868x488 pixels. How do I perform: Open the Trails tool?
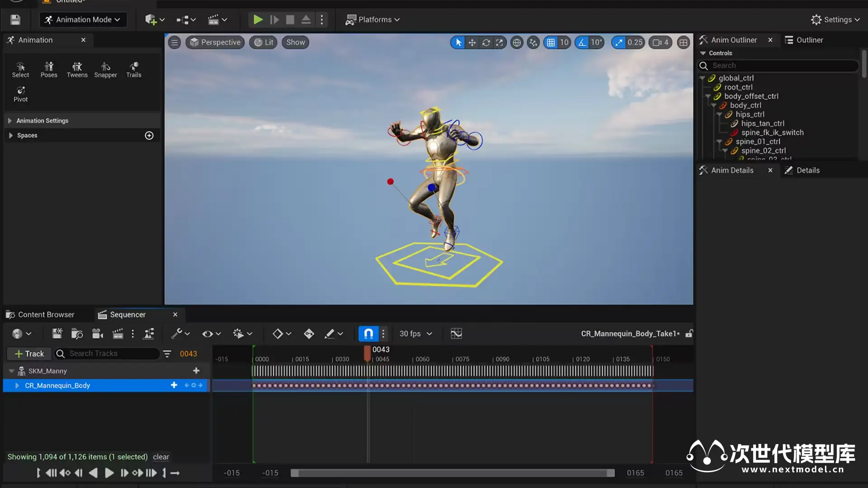pos(133,70)
